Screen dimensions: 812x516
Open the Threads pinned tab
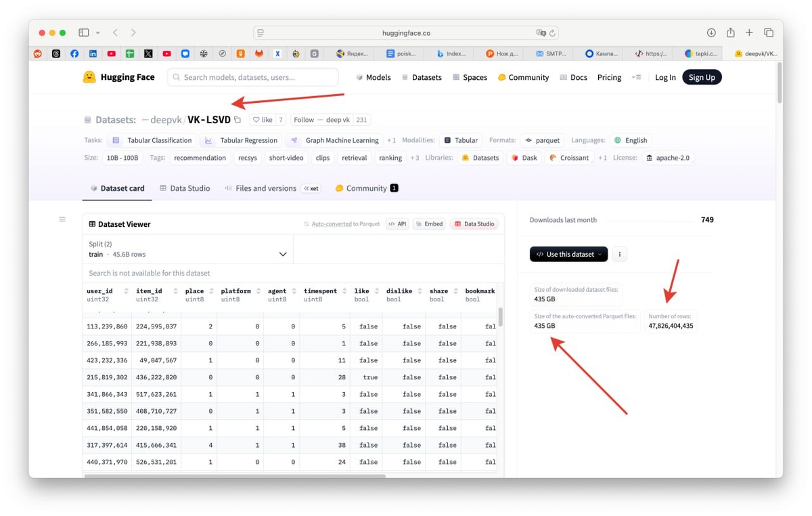click(56, 53)
